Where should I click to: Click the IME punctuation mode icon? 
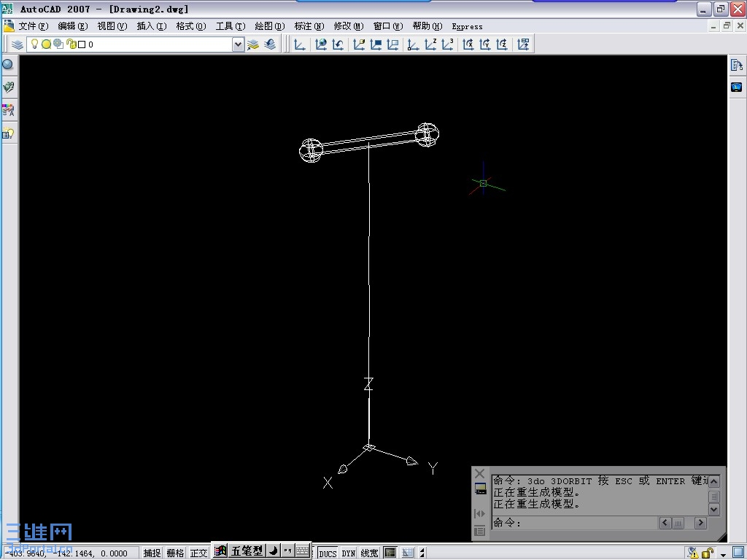287,551
